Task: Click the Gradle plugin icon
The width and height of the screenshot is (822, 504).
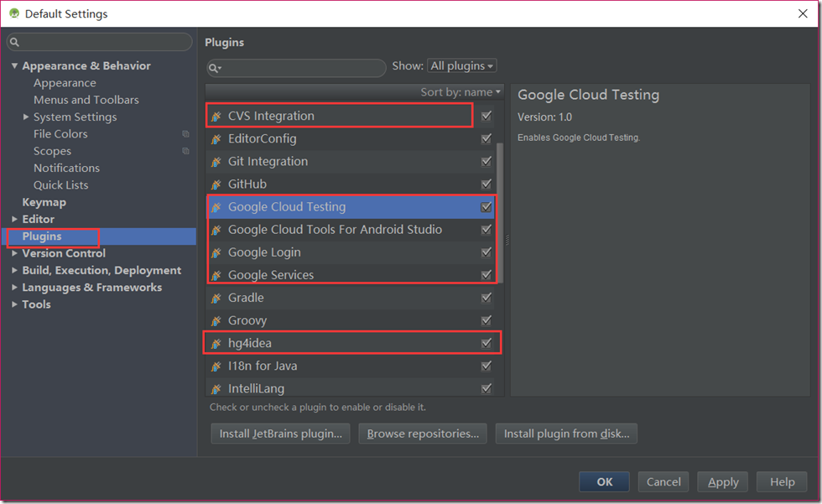Action: [216, 298]
